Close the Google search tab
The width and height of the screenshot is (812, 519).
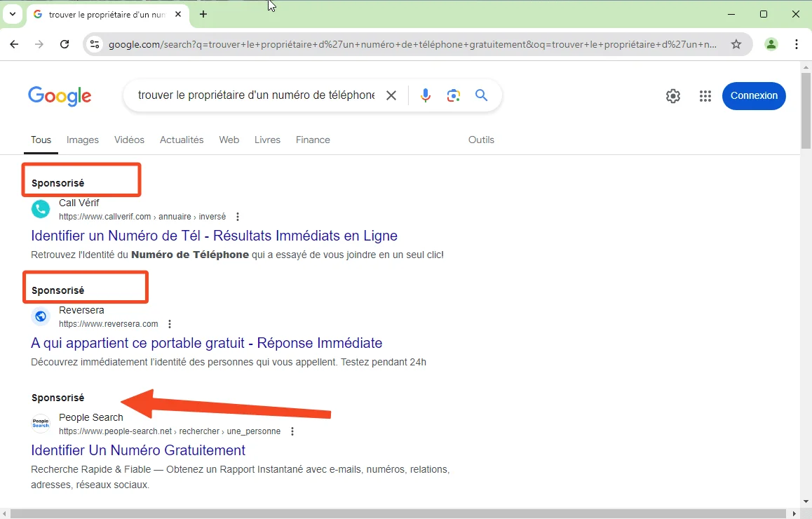pos(178,15)
